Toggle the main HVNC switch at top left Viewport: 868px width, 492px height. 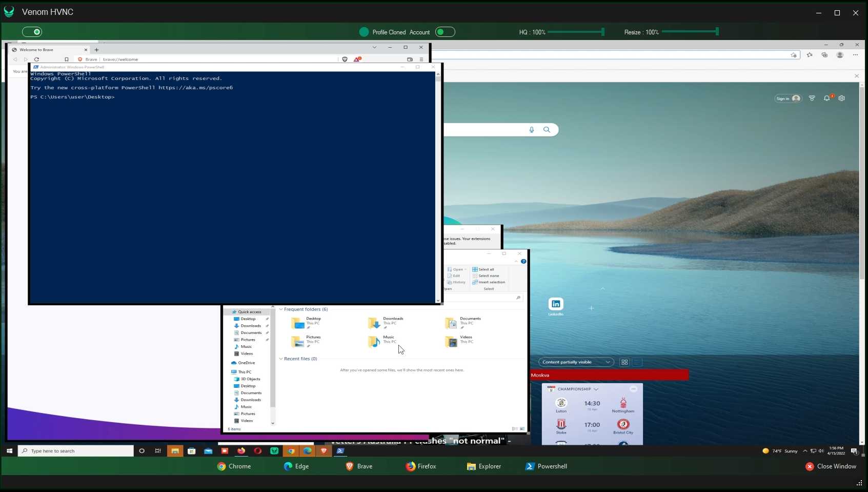[x=32, y=32]
